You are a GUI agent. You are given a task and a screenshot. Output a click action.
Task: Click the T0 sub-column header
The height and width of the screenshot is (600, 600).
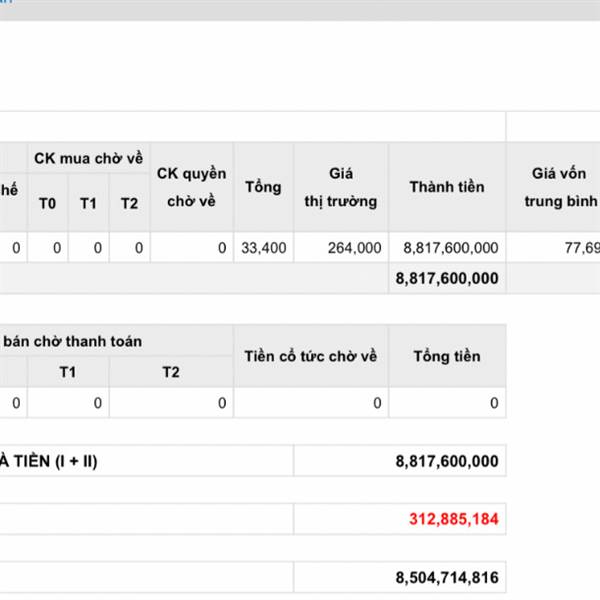(48, 203)
